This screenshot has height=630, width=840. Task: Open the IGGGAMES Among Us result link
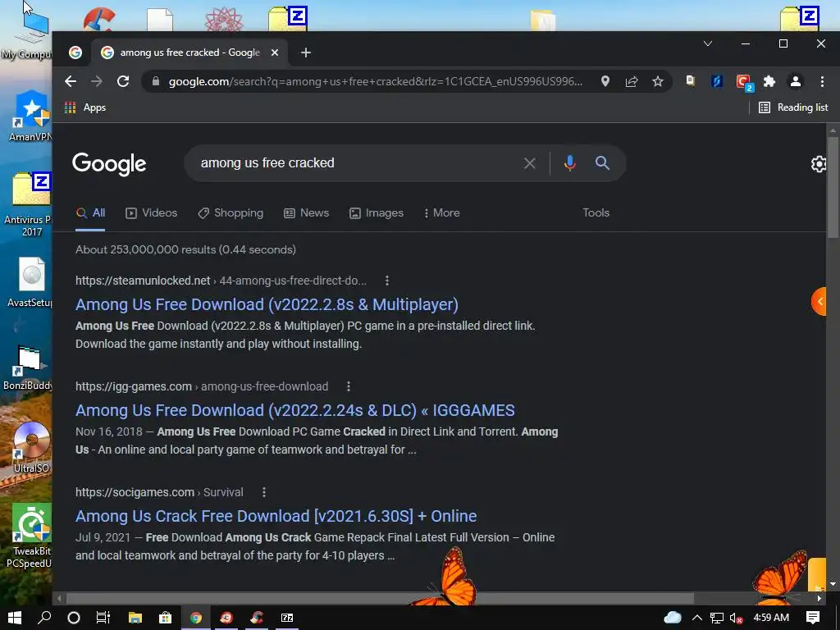(294, 410)
